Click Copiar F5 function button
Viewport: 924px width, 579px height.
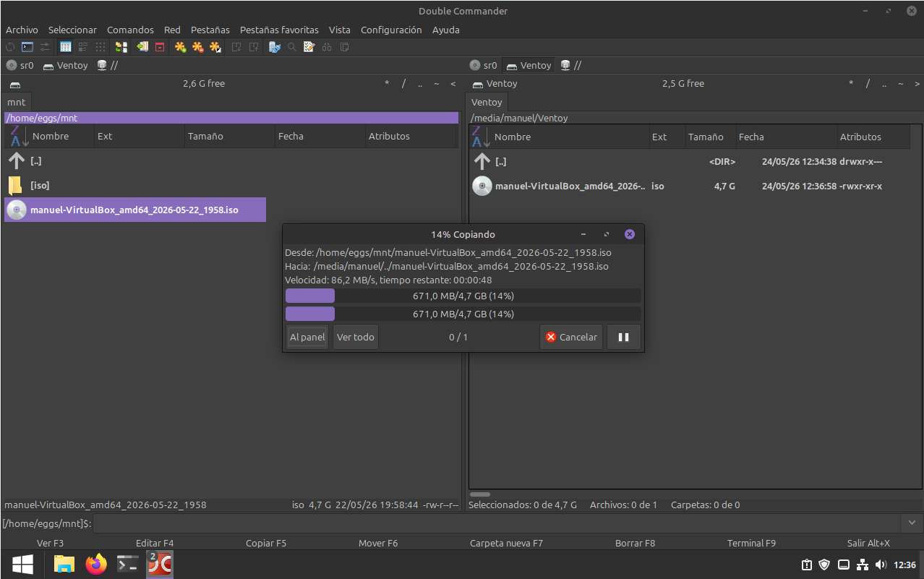click(266, 543)
